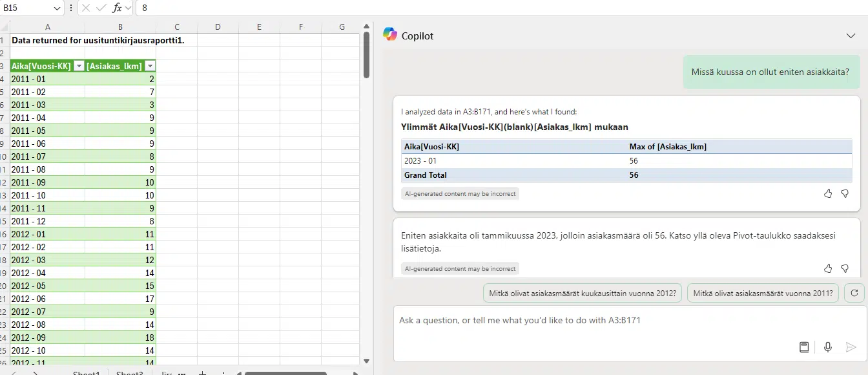The width and height of the screenshot is (868, 375).
Task: Expand the Name Box dropdown next to B15
Action: [57, 8]
